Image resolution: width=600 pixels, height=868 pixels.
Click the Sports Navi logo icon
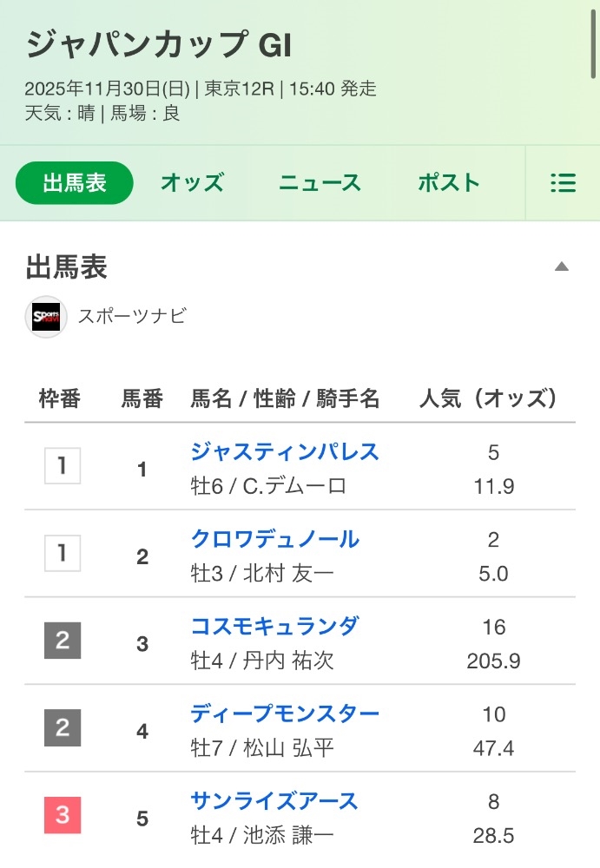(x=46, y=317)
